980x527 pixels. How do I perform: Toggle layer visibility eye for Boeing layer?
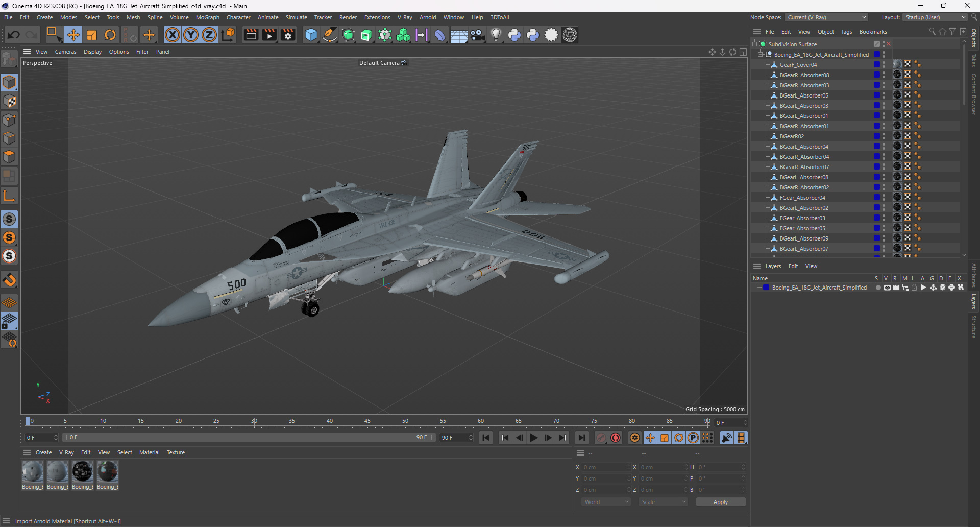coord(887,288)
